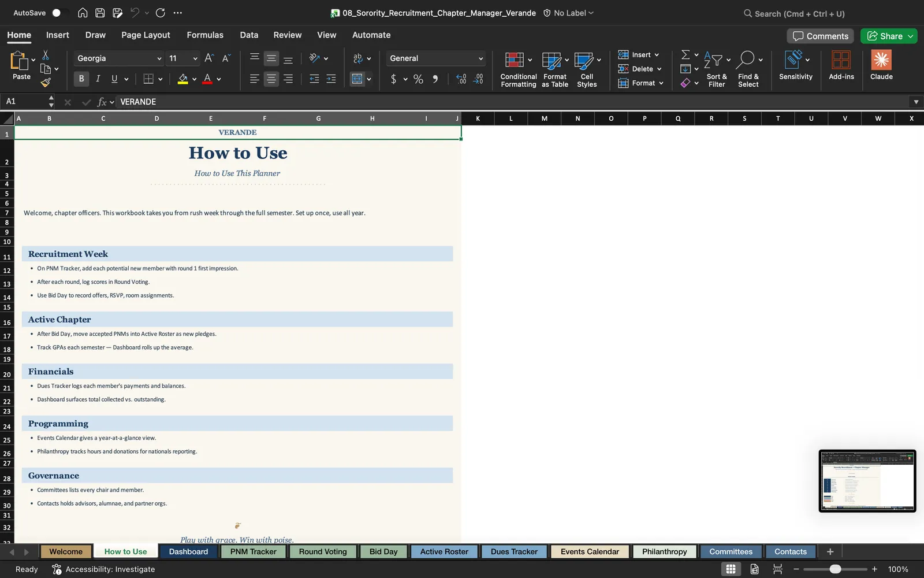924x578 pixels.
Task: Click the Undo arrow icon
Action: (135, 13)
